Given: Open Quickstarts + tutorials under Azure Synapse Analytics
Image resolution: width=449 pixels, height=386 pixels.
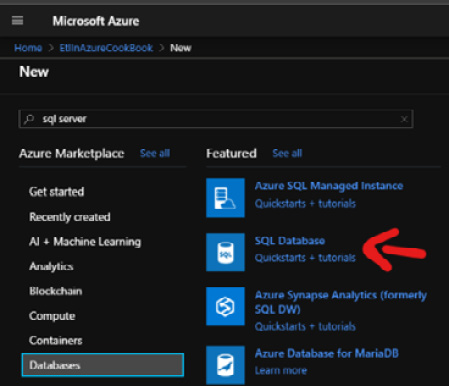Looking at the screenshot, I should pyautogui.click(x=305, y=326).
